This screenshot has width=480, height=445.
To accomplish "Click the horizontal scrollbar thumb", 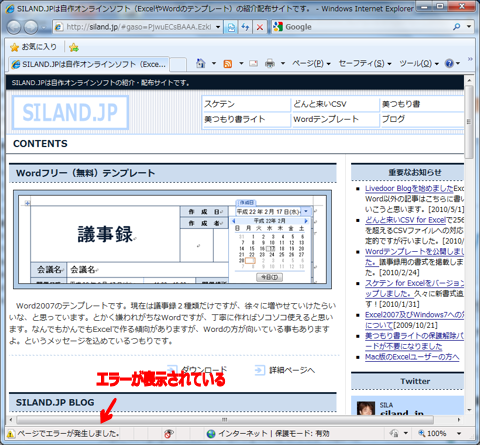I will 225,420.
